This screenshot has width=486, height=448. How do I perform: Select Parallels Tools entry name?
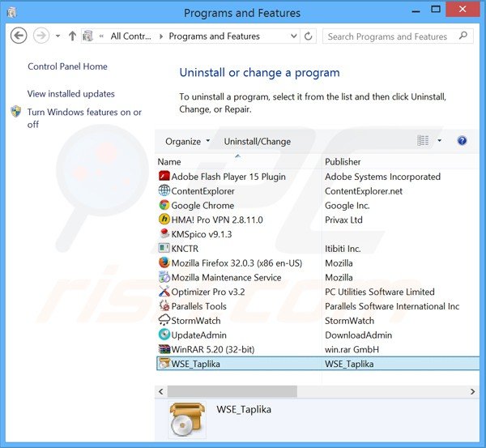click(x=198, y=306)
